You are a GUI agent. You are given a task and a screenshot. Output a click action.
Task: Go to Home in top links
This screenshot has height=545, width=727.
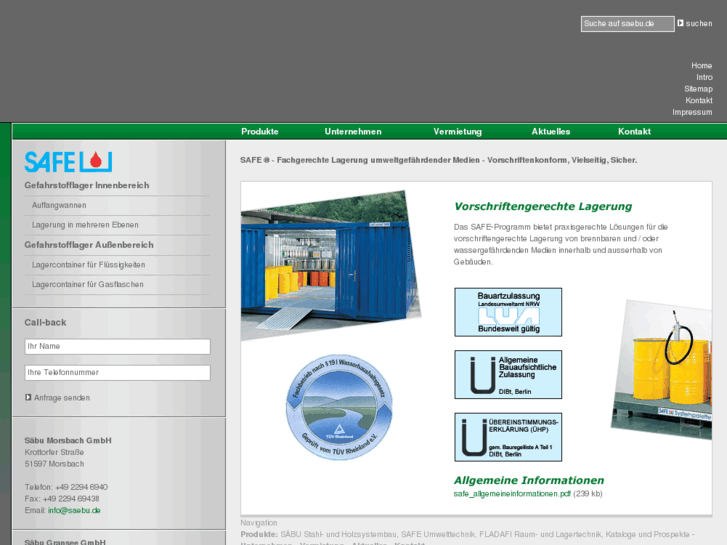[x=701, y=65]
